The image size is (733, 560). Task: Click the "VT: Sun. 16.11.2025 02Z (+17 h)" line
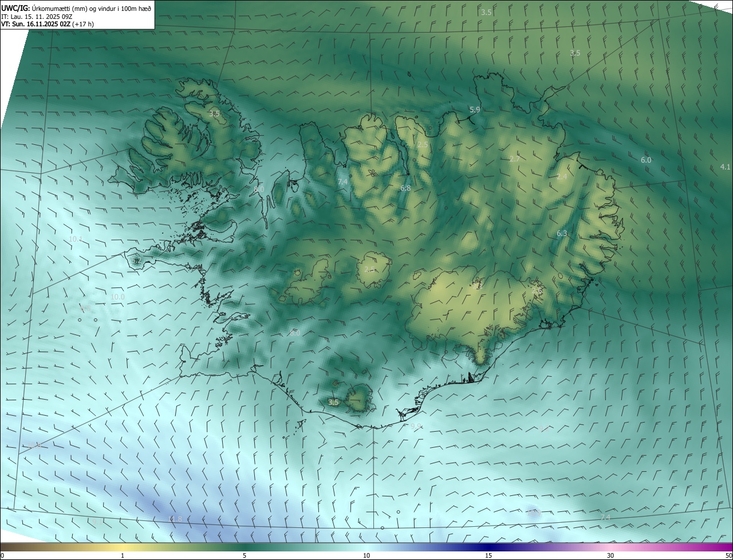pyautogui.click(x=48, y=24)
